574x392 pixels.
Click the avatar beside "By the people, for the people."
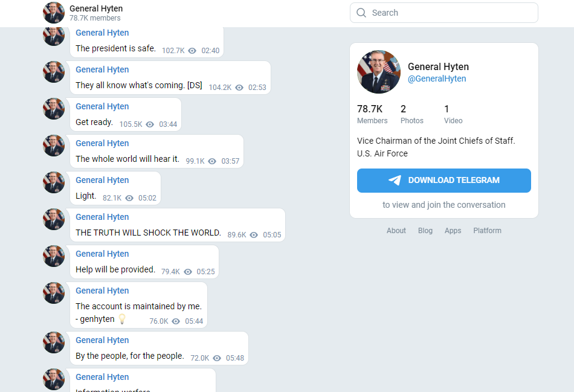(x=54, y=342)
